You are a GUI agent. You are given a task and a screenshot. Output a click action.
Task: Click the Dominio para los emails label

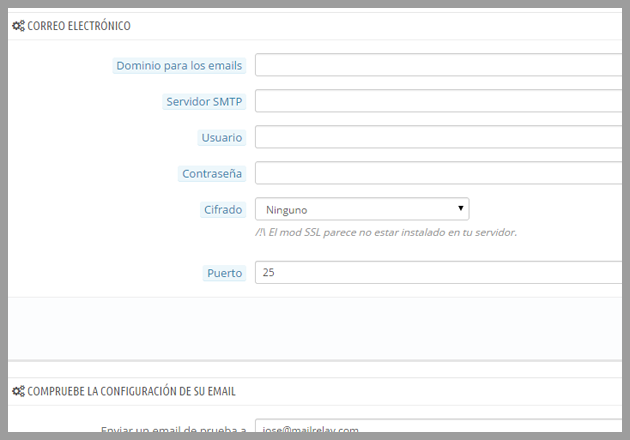(x=179, y=65)
